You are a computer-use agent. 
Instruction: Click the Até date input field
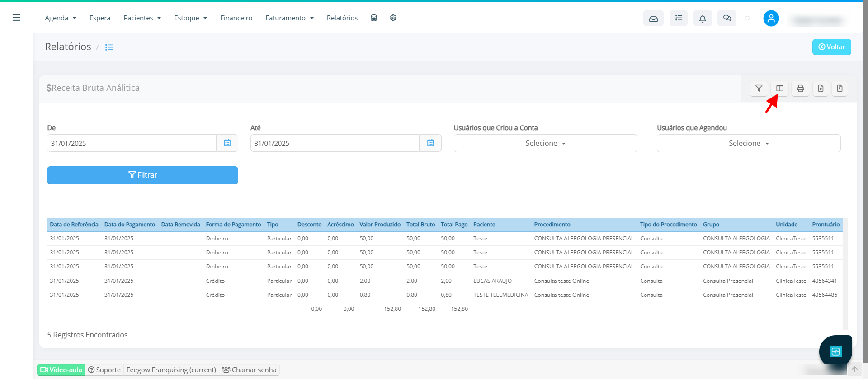(x=335, y=143)
